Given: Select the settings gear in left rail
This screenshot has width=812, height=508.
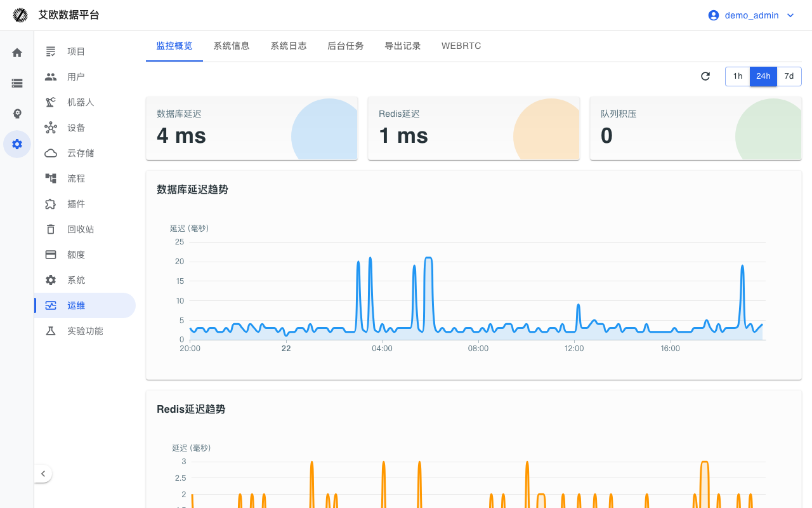Looking at the screenshot, I should click(x=17, y=144).
